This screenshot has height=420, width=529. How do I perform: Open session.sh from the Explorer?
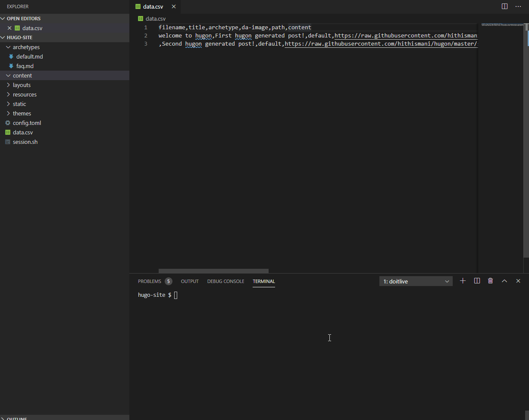click(25, 142)
